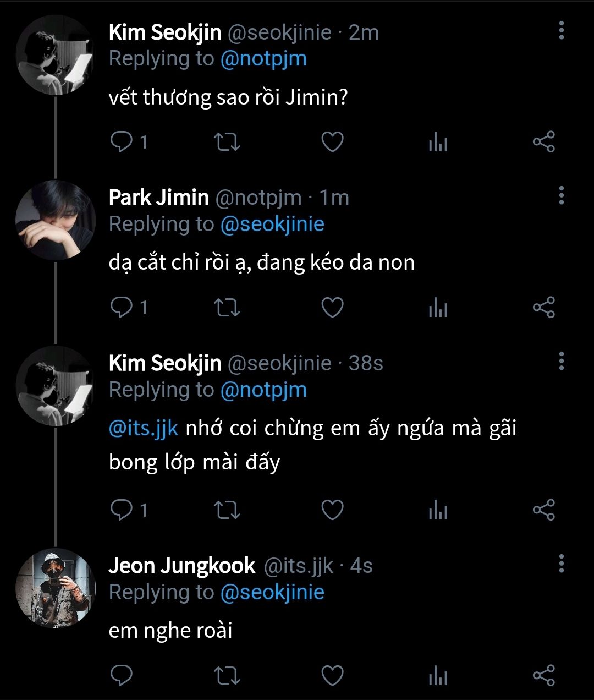
Task: Open more options on Jeon Jungkook's tweet
Action: 562,564
